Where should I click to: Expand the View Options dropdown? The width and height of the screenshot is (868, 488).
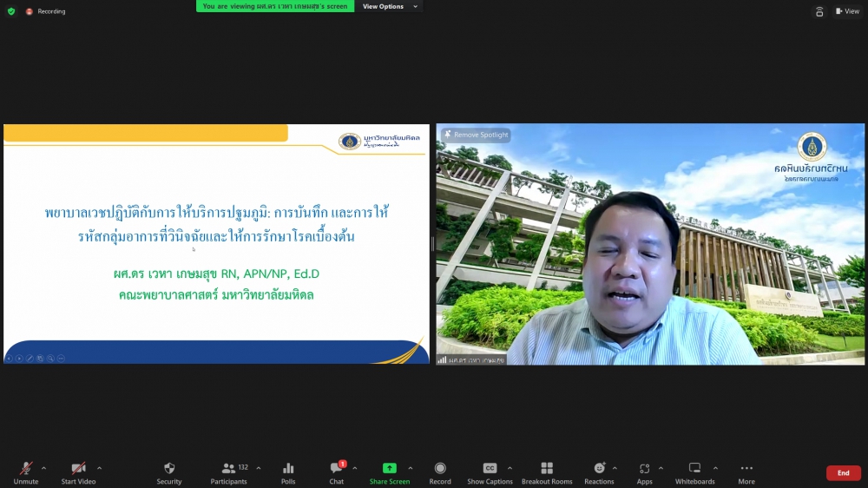pyautogui.click(x=390, y=7)
